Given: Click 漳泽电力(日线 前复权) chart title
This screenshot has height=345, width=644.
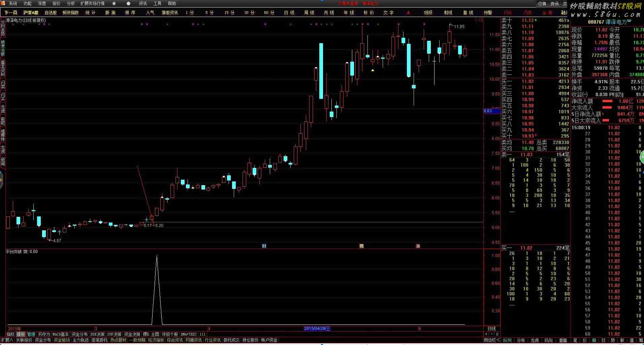Looking at the screenshot, I should click(x=26, y=20).
